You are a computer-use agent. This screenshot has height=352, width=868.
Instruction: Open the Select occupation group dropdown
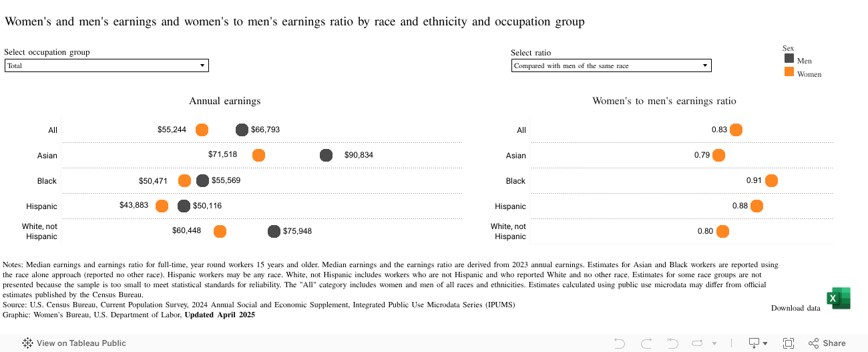(107, 65)
